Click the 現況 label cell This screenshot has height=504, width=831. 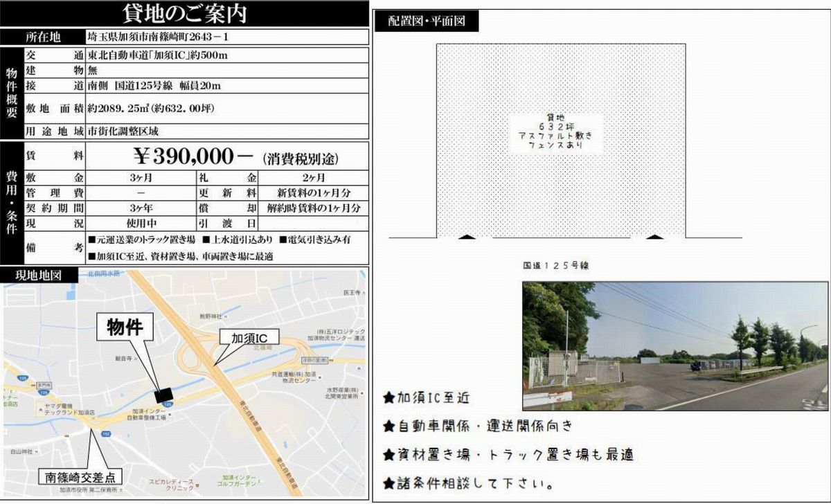[54, 223]
